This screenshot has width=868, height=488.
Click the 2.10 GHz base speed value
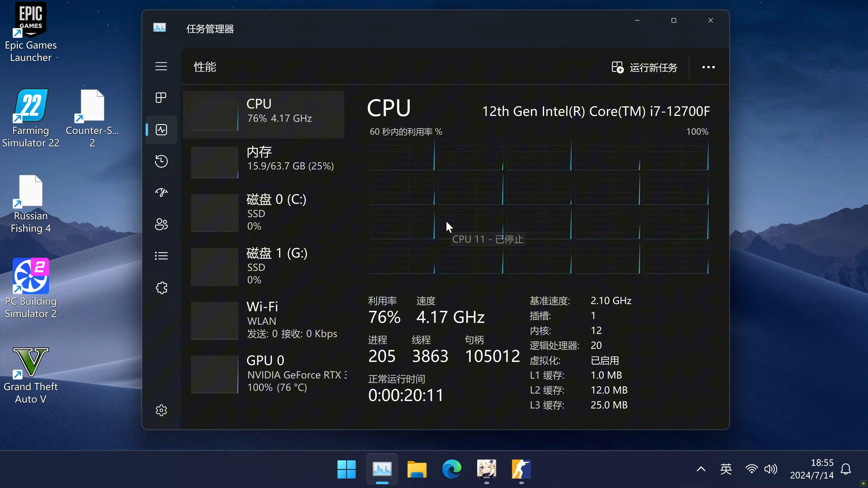point(611,300)
